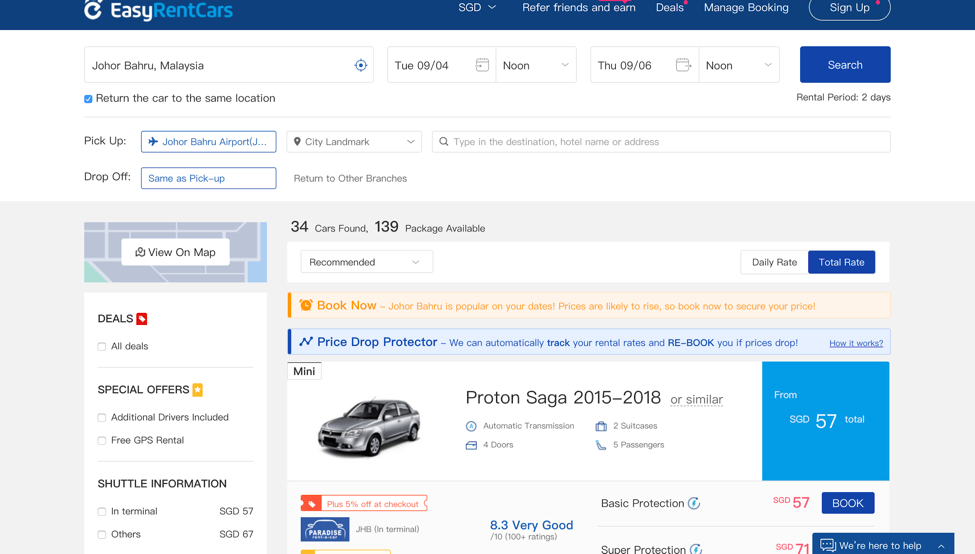Screen dimensions: 975x554
Task: Click Proton Saga 2015-2018 title
Action: [563, 397]
